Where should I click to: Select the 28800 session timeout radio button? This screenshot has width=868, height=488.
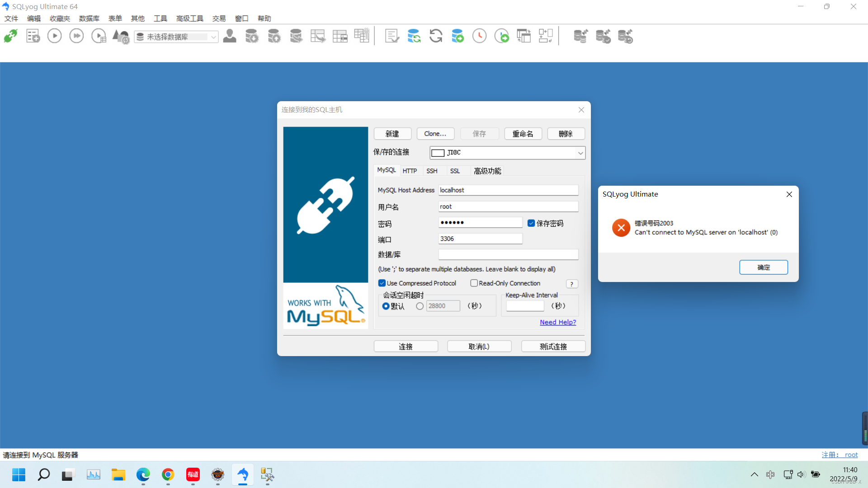(420, 306)
